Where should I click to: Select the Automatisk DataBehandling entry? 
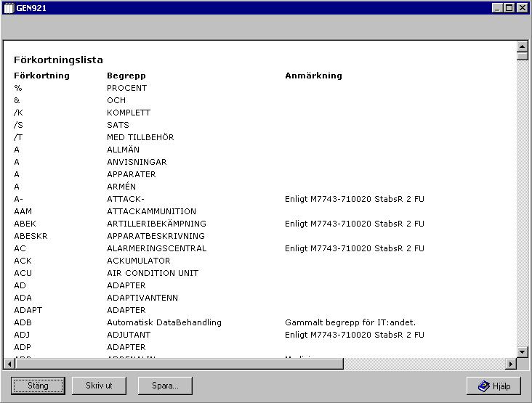click(164, 322)
